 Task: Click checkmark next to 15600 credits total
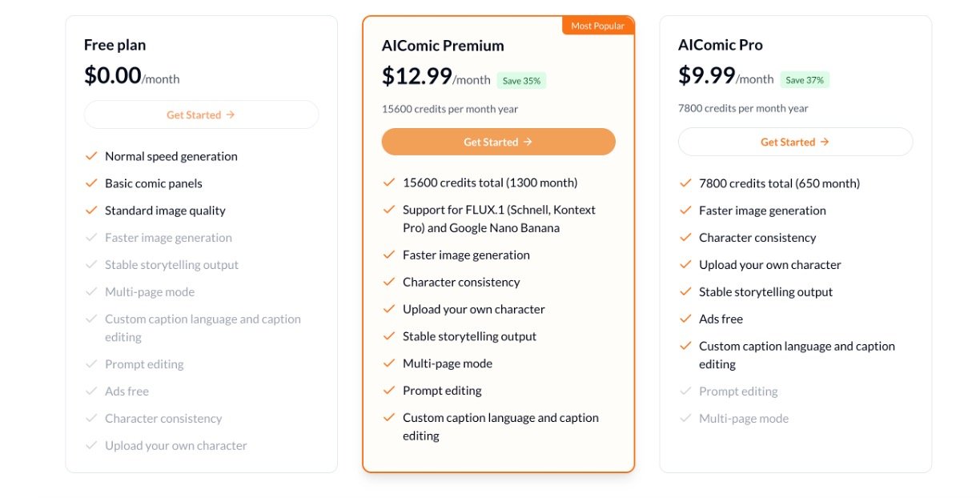click(389, 183)
